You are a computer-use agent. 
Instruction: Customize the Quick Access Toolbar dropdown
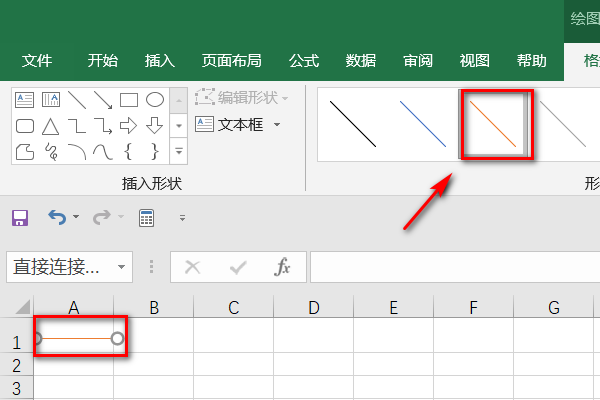coord(182,218)
